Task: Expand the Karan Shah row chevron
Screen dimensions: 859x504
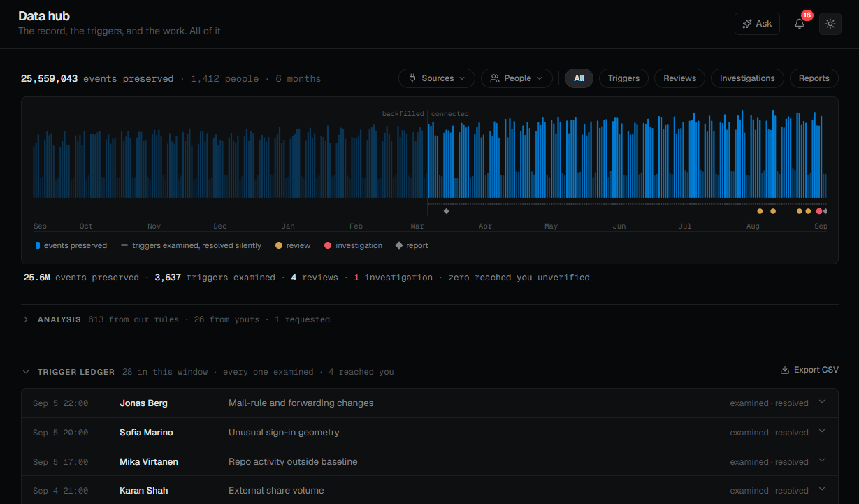Action: click(x=822, y=489)
